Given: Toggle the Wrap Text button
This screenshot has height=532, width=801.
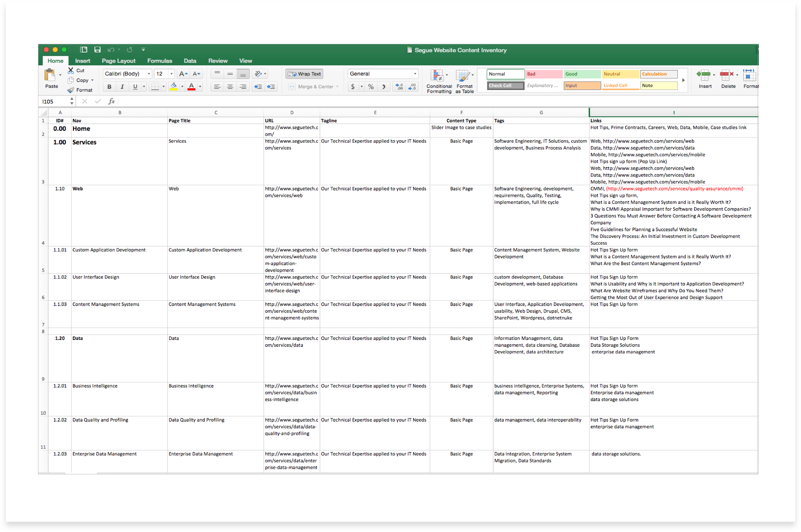Looking at the screenshot, I should 304,73.
